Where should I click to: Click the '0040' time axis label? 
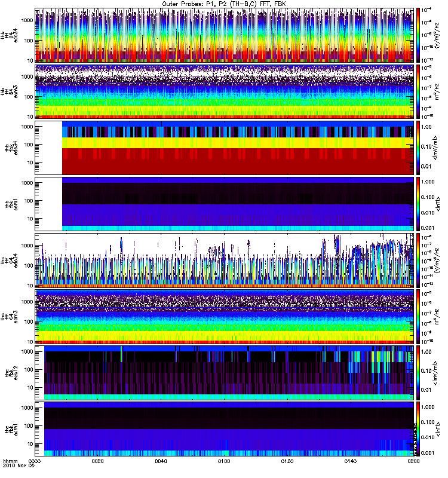click(x=161, y=461)
